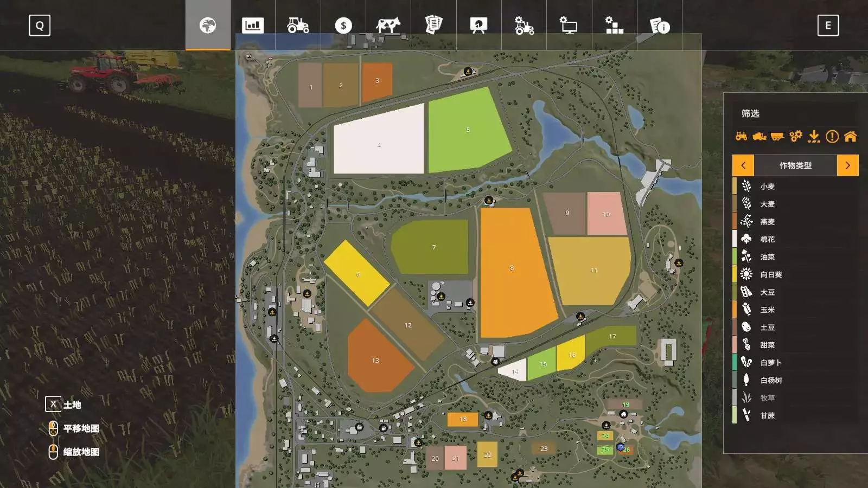This screenshot has width=868, height=488.
Task: Click the poplar tree icon beside 白杨树
Action: coord(746,380)
